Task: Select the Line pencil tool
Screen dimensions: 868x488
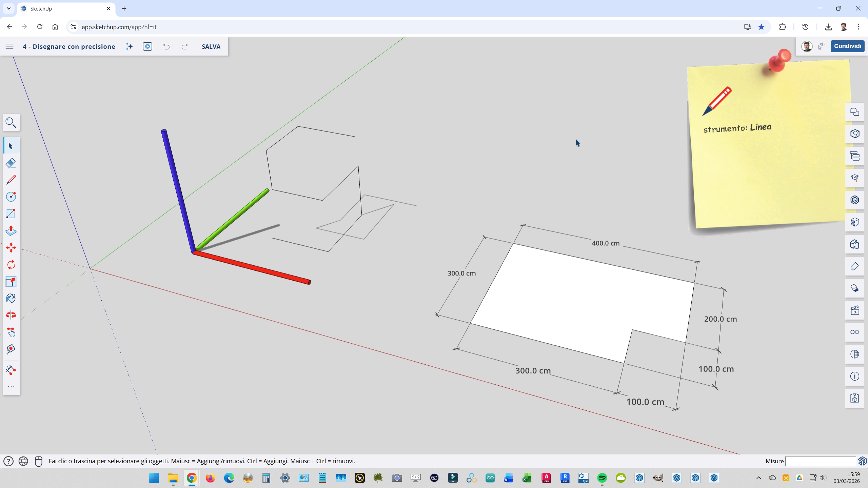Action: (x=11, y=180)
